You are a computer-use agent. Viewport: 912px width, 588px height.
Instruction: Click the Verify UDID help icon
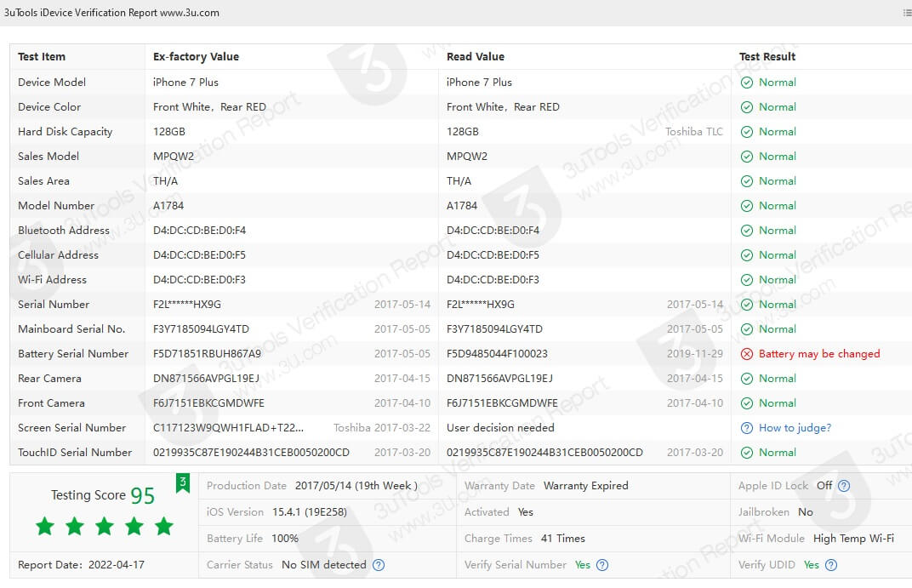(831, 565)
